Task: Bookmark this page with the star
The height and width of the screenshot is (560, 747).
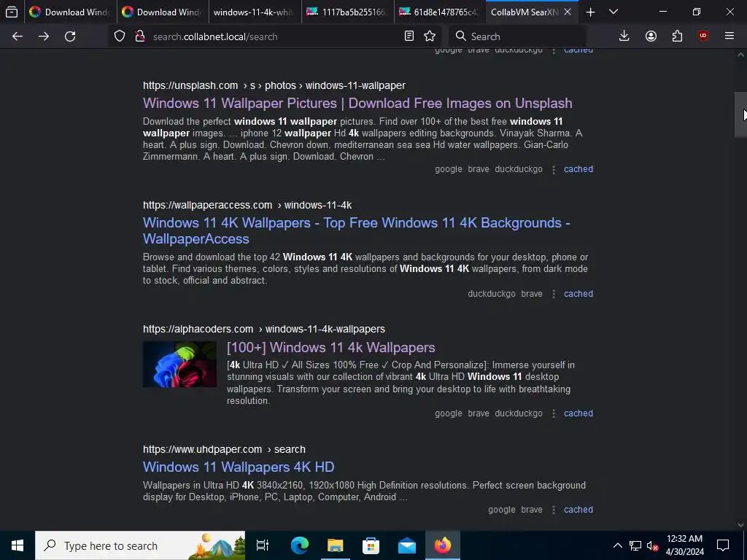Action: (x=430, y=36)
